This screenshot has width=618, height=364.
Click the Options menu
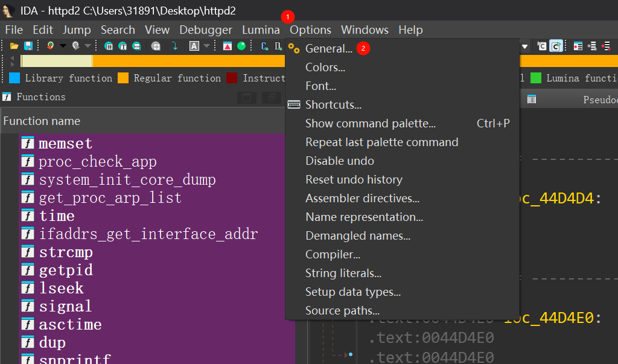(x=311, y=30)
